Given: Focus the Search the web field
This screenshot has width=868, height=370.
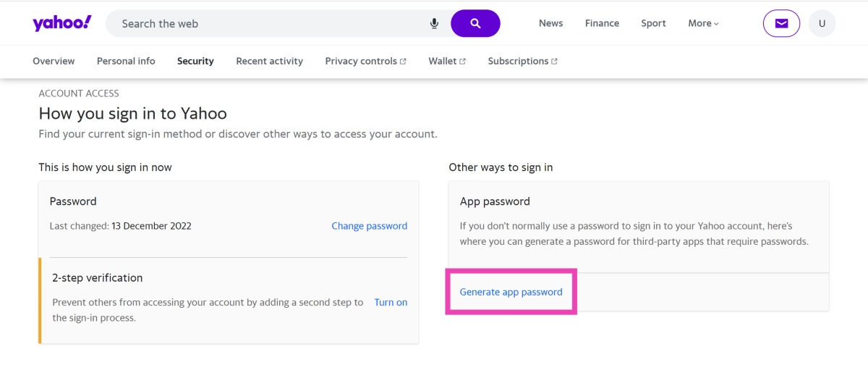Looking at the screenshot, I should pos(268,23).
